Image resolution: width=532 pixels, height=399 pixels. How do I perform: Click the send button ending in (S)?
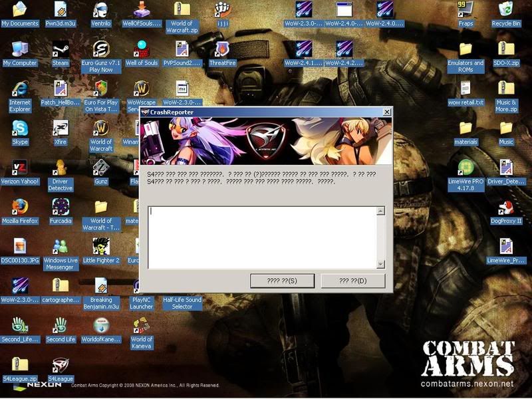point(282,281)
